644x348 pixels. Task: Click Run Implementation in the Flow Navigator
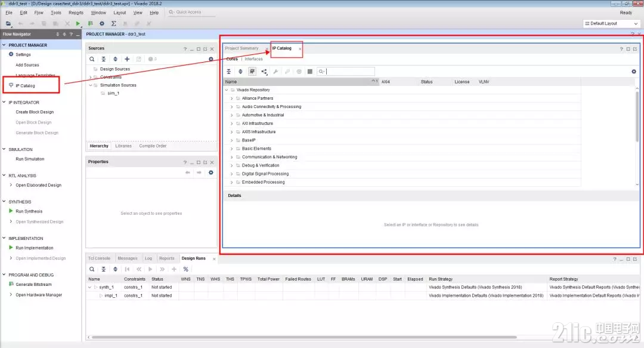pos(35,248)
